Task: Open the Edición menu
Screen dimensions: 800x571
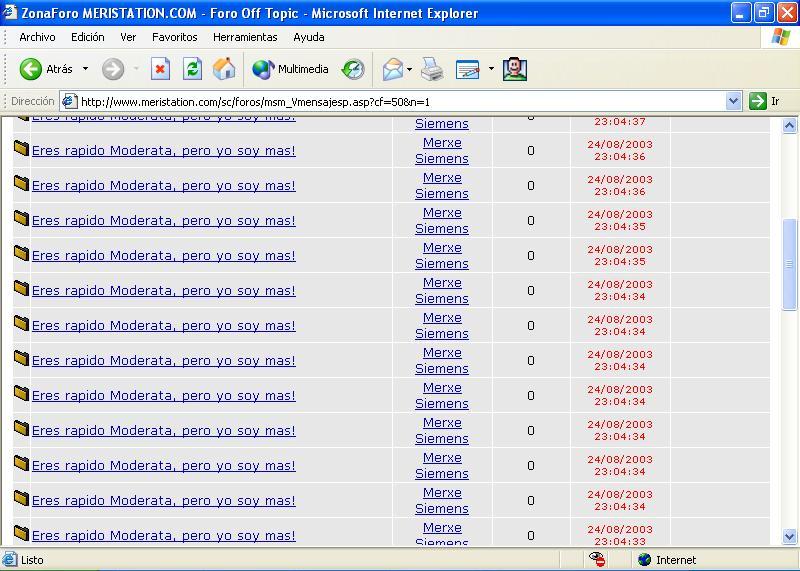Action: (x=88, y=37)
